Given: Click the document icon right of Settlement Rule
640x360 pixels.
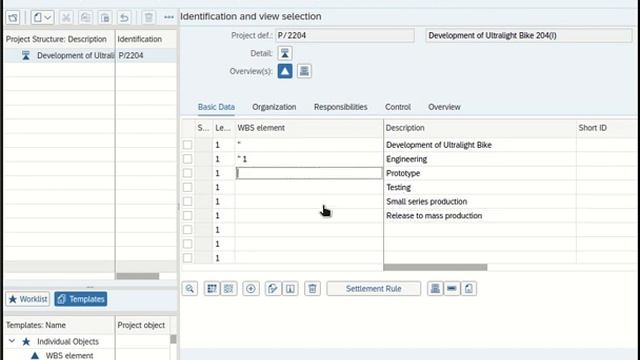Looking at the screenshot, I should tap(469, 289).
